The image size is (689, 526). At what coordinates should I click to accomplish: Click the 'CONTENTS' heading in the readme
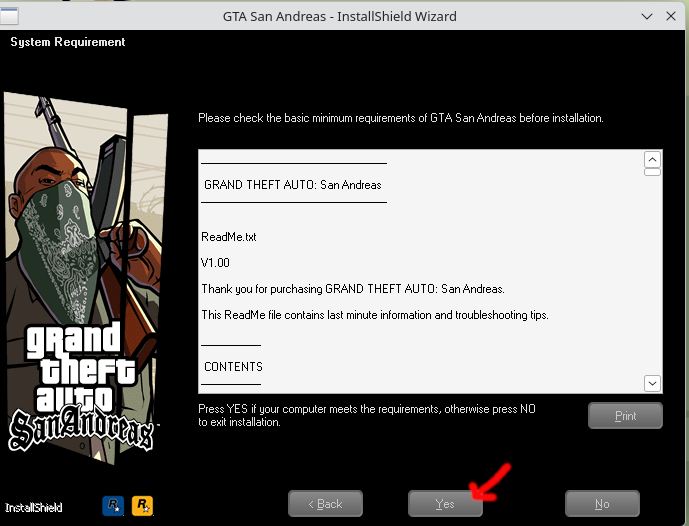tap(233, 366)
